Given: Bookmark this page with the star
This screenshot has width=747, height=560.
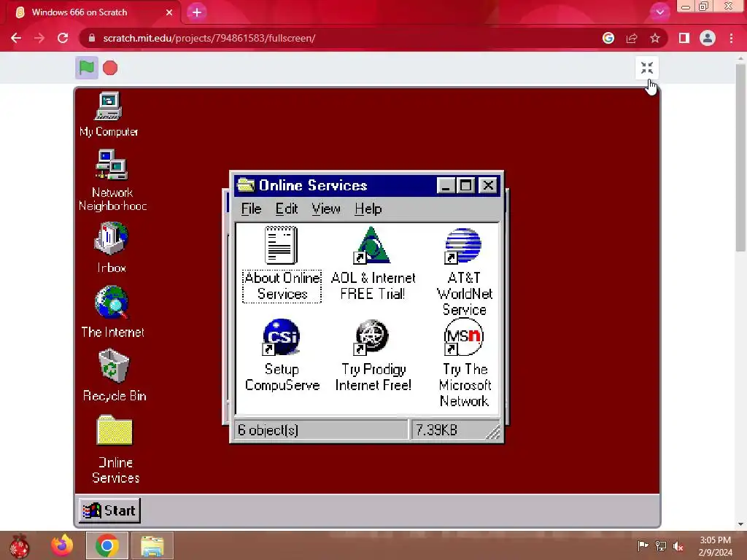Looking at the screenshot, I should (655, 38).
